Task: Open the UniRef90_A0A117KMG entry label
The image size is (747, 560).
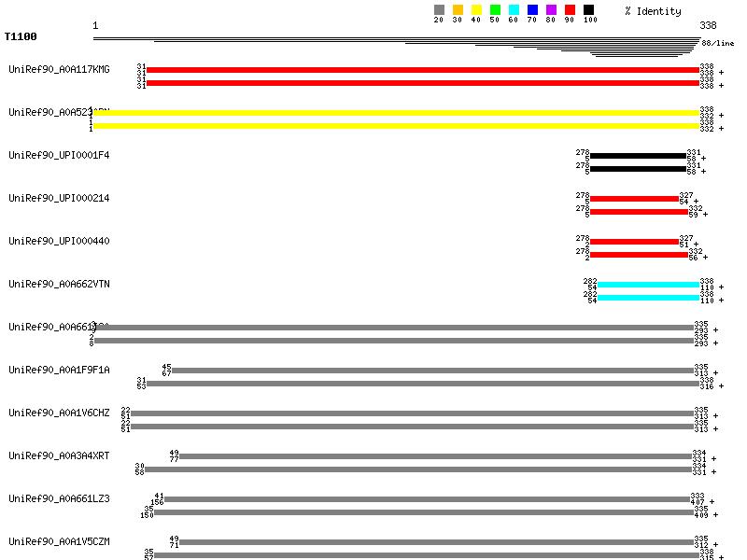Action: (x=59, y=70)
